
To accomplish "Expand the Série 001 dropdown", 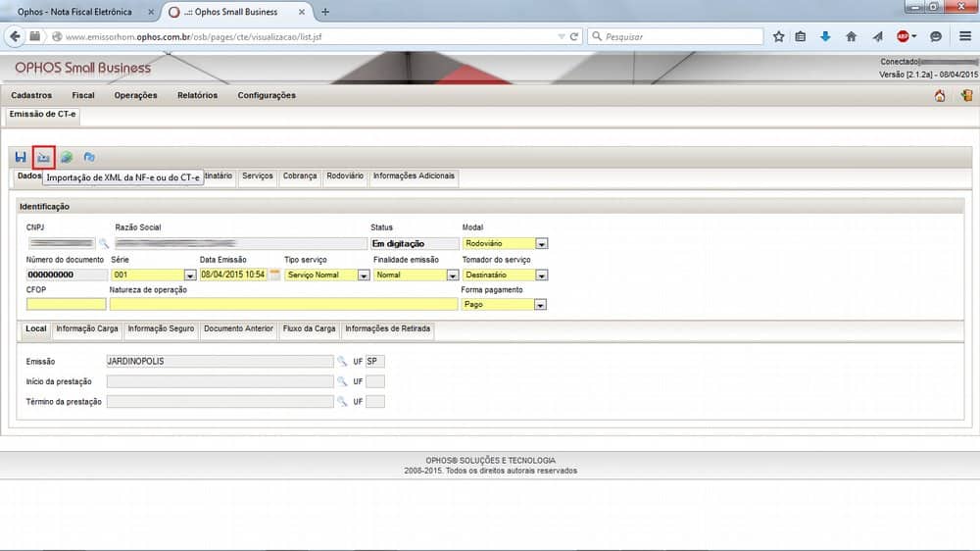I will point(190,275).
